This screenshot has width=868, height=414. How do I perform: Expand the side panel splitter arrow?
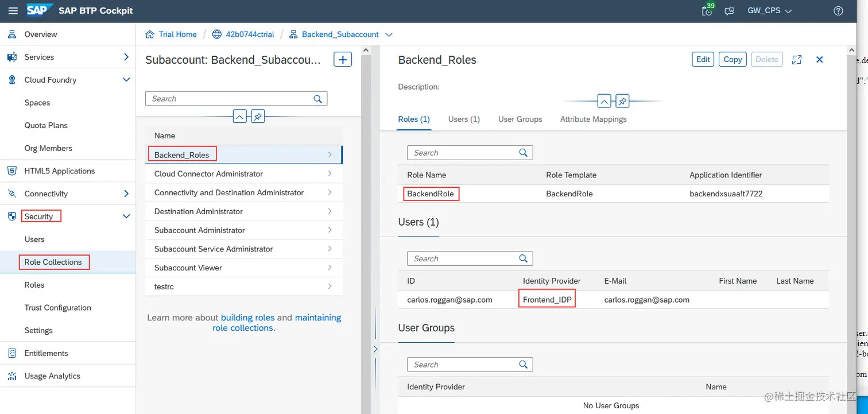(x=375, y=349)
